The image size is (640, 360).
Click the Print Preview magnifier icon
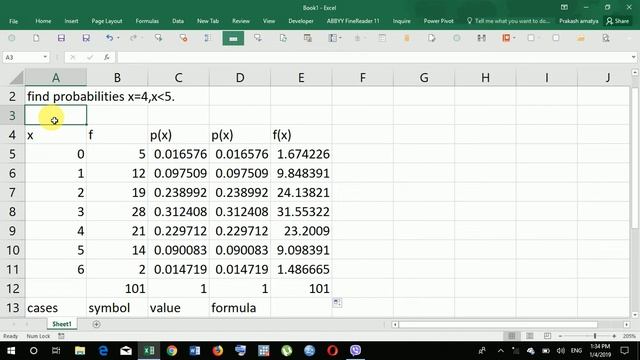[x=606, y=38]
